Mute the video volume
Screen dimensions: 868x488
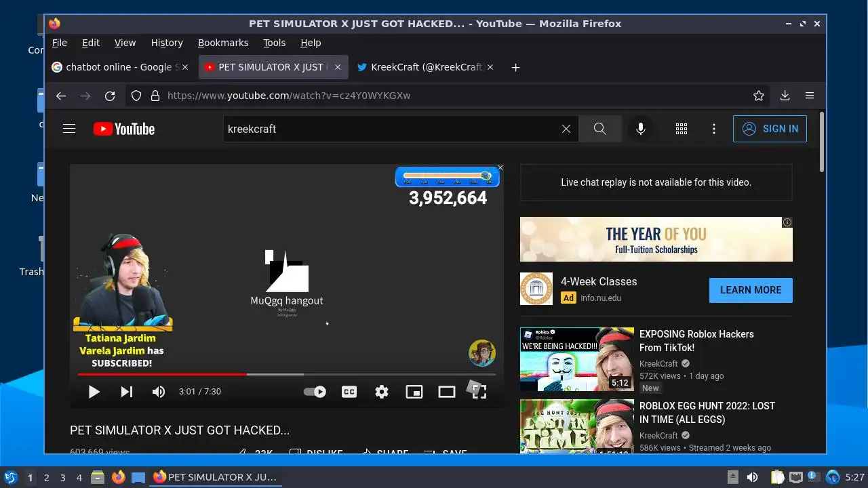pos(159,392)
